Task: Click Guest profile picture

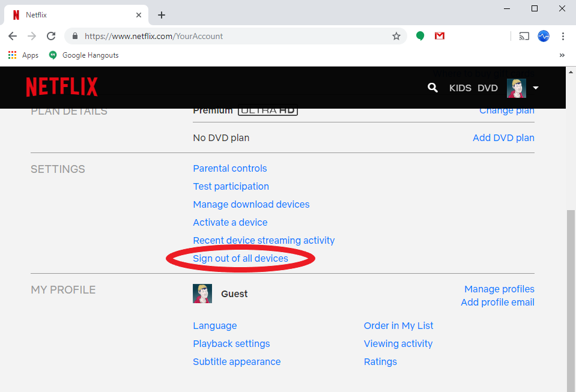Action: pyautogui.click(x=202, y=294)
